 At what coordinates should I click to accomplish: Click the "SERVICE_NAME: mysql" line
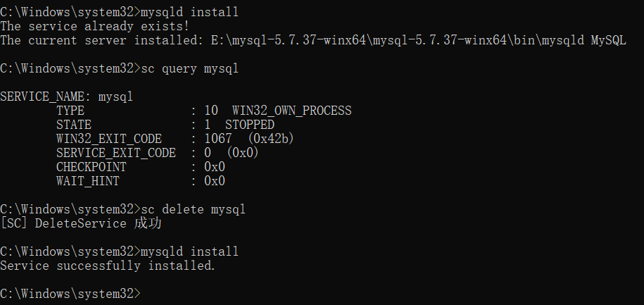67,97
